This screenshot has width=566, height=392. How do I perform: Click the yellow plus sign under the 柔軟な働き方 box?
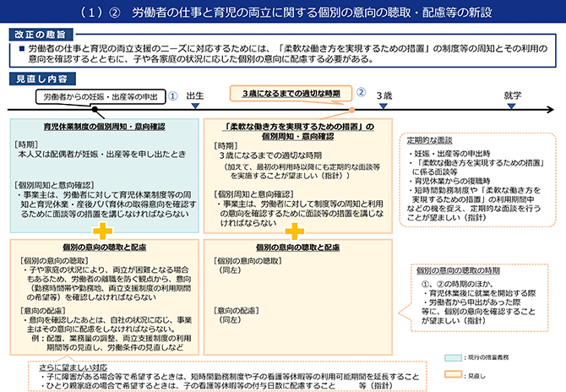point(295,231)
